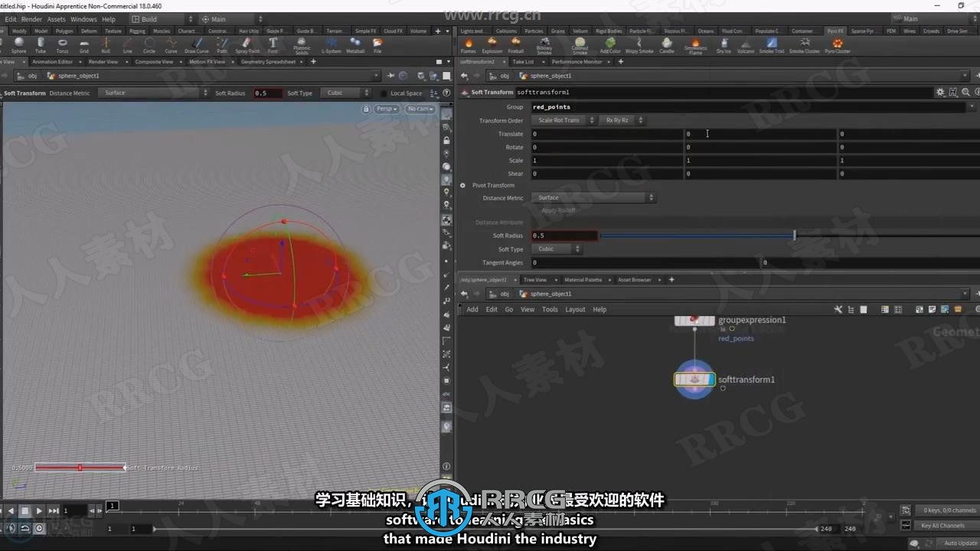Adjust the Soft Transform Radius viewport slider
This screenshot has height=551, width=980.
point(80,468)
